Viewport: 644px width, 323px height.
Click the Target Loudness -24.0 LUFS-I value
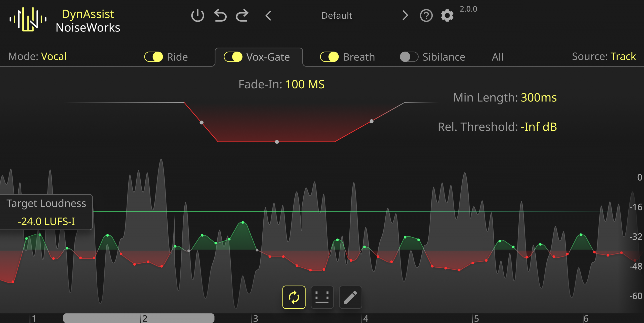[x=46, y=222]
